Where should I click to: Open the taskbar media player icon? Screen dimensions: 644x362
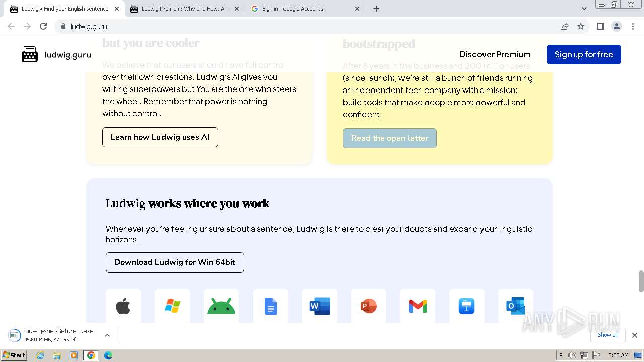click(x=74, y=355)
